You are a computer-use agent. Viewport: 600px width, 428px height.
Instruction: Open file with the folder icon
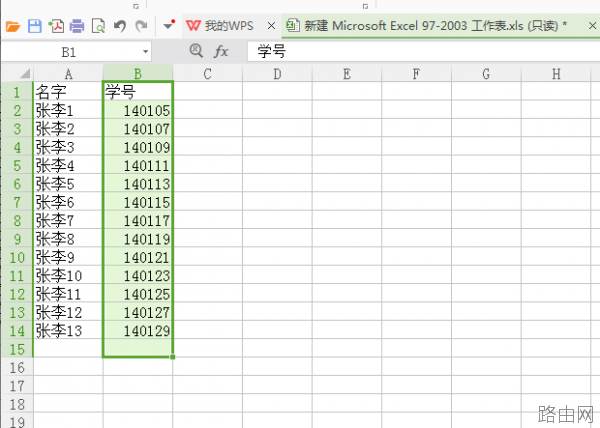[13, 26]
